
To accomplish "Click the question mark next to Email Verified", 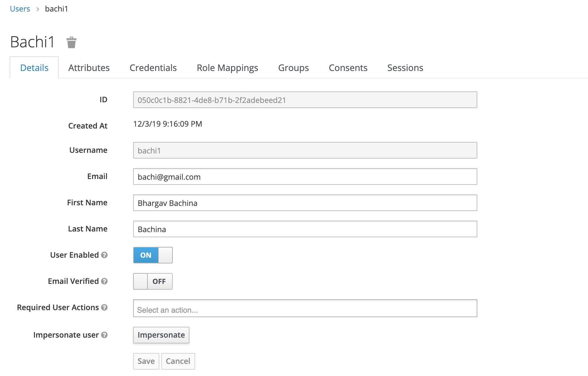I will (104, 281).
